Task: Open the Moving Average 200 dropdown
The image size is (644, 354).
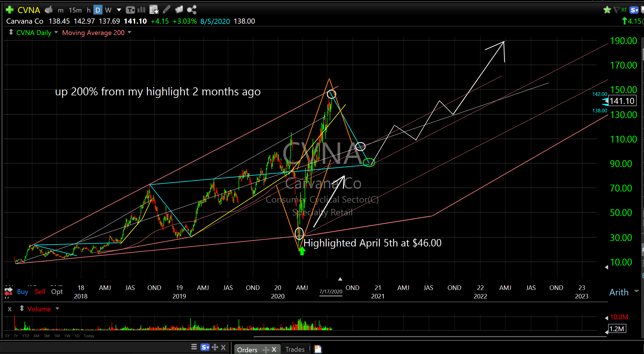Action: [x=130, y=32]
